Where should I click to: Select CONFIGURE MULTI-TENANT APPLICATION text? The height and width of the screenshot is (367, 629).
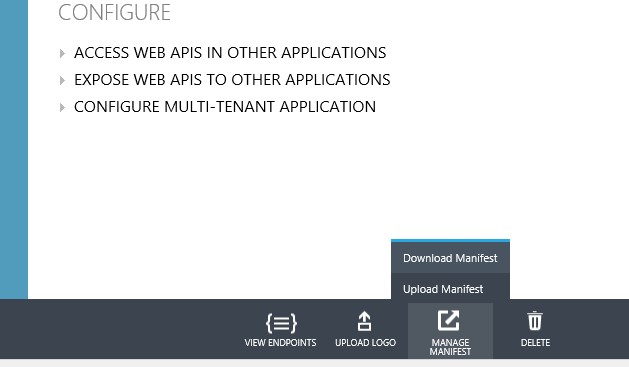click(x=225, y=107)
